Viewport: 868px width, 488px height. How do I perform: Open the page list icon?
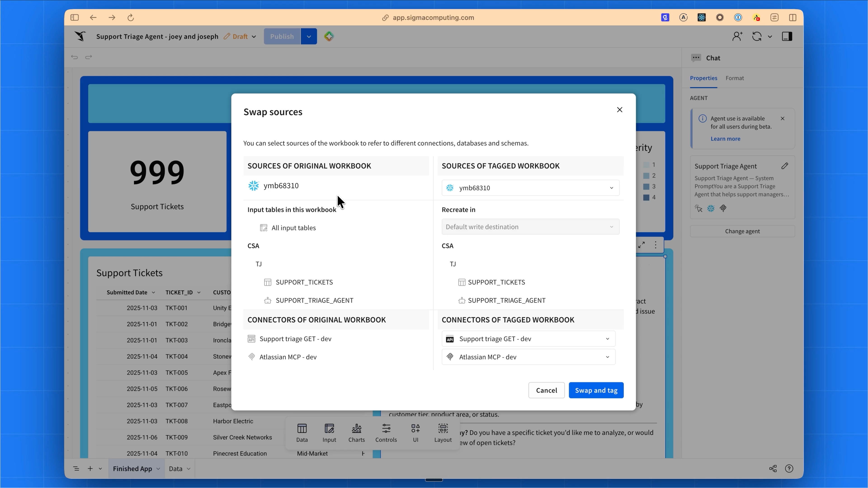pos(76,469)
